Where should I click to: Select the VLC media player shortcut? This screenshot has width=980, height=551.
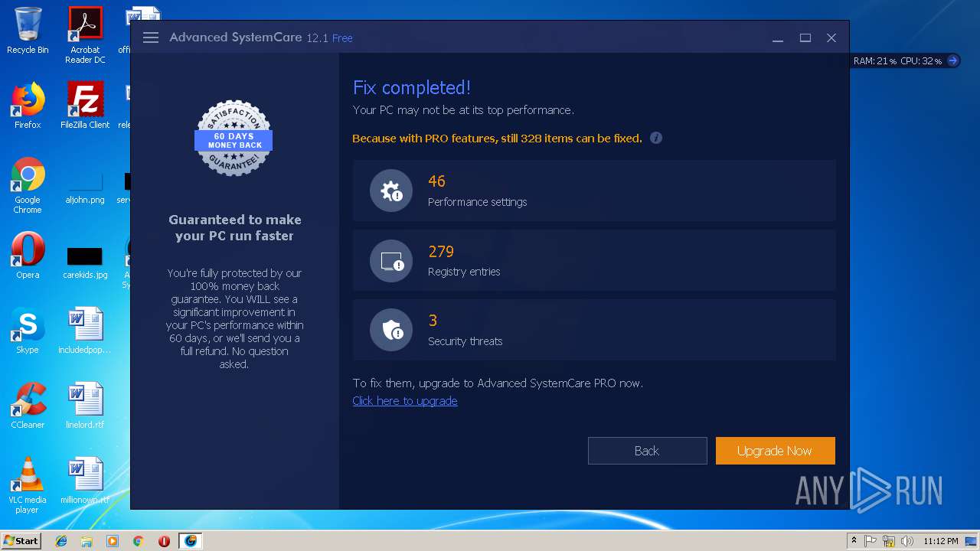point(28,485)
